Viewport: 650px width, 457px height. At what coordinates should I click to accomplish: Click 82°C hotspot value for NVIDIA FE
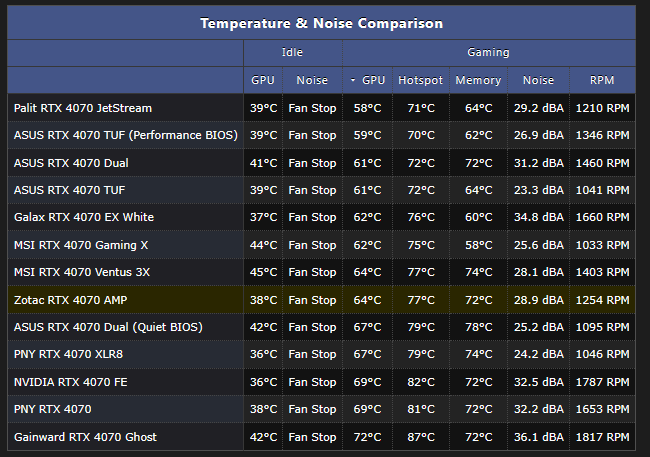coord(421,382)
